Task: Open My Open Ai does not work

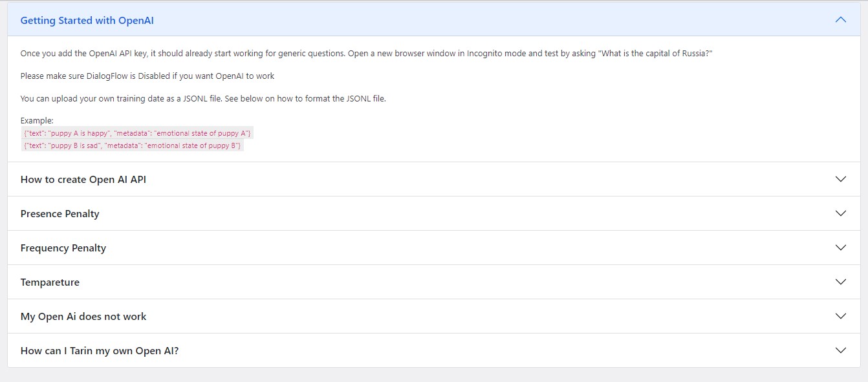Action: (x=433, y=316)
